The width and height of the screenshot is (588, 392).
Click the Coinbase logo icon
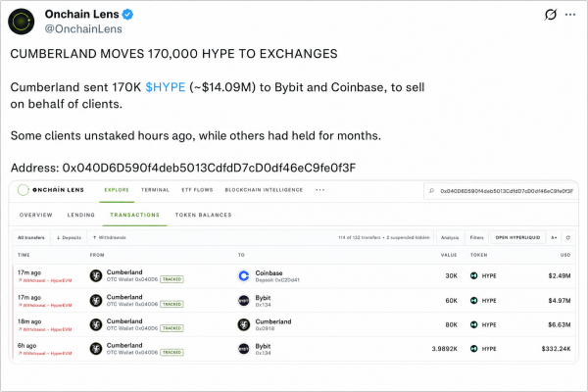click(x=244, y=276)
